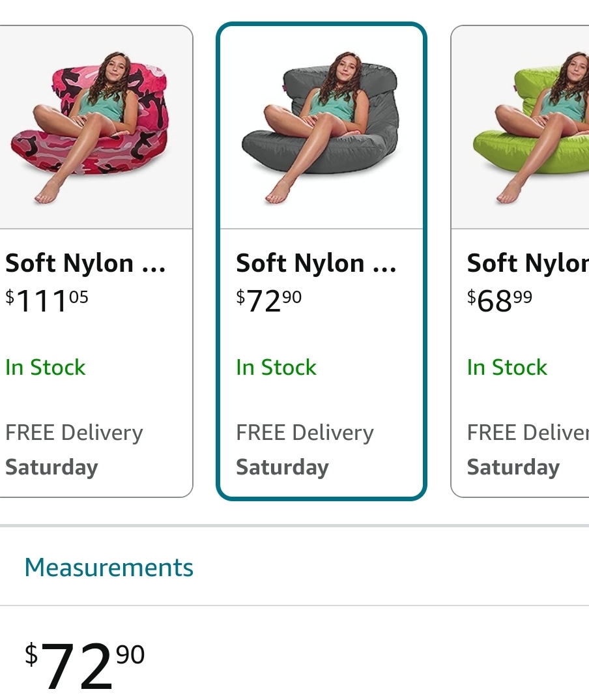Tap FREE Delivery text on green card
The image size is (589, 700).
[x=528, y=433]
